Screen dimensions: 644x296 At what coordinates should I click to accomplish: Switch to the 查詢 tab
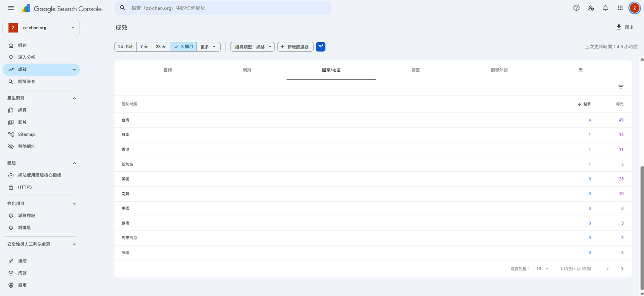(x=167, y=70)
